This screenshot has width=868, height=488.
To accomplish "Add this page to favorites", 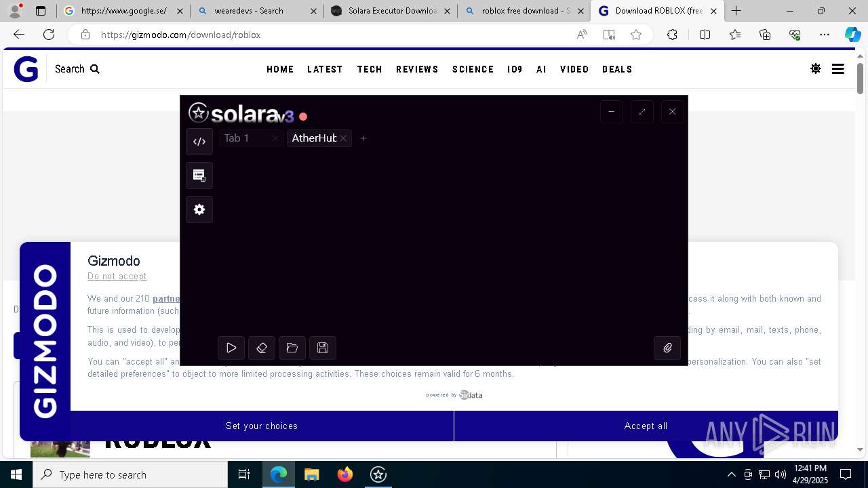I will pos(636,35).
